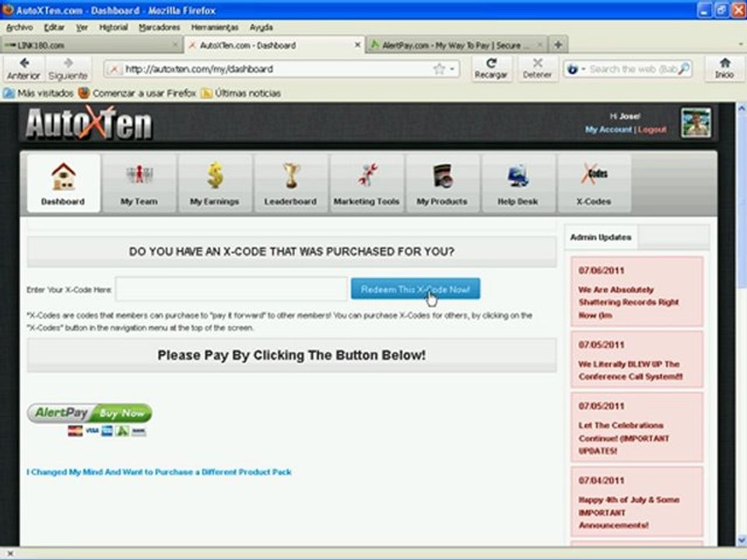Viewport: 747px width, 560px height.
Task: Open the Historial menu
Action: 114,27
